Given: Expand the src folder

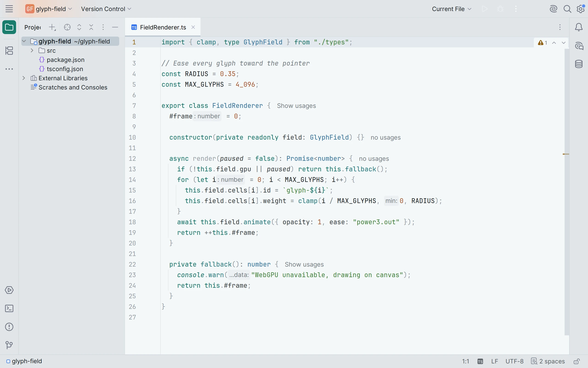Looking at the screenshot, I should point(32,50).
